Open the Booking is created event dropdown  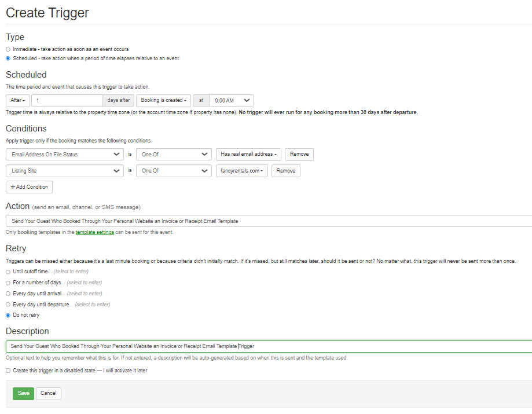pyautogui.click(x=163, y=101)
